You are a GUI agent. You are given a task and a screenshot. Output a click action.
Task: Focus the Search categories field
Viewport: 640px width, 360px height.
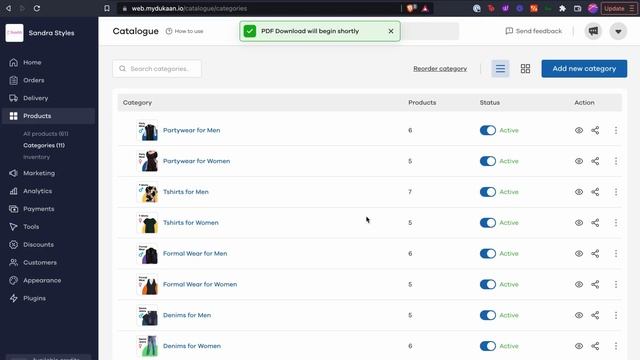[157, 69]
